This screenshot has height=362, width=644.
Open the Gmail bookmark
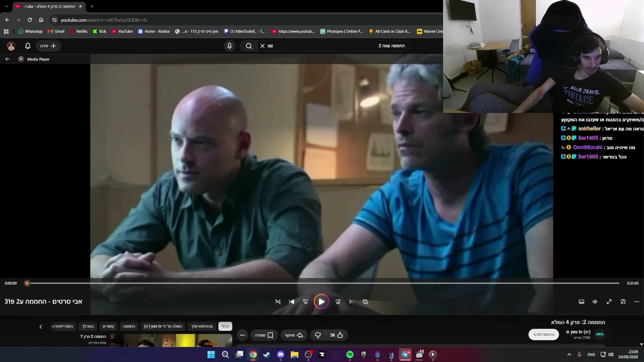pyautogui.click(x=56, y=31)
